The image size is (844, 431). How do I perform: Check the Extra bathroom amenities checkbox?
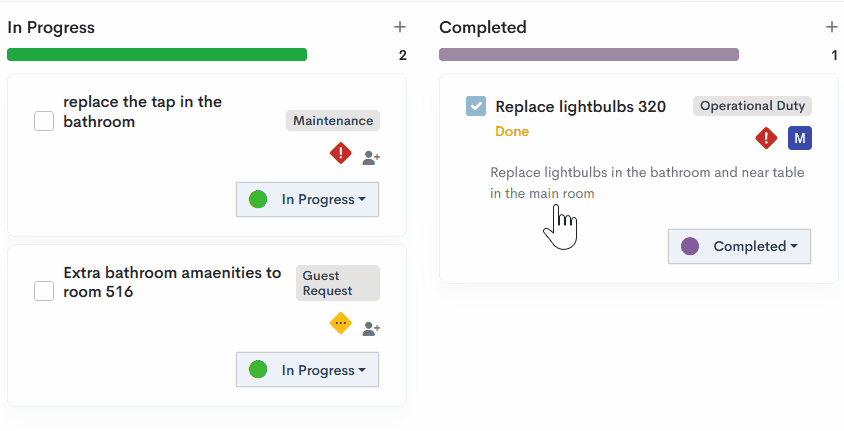pyautogui.click(x=44, y=291)
